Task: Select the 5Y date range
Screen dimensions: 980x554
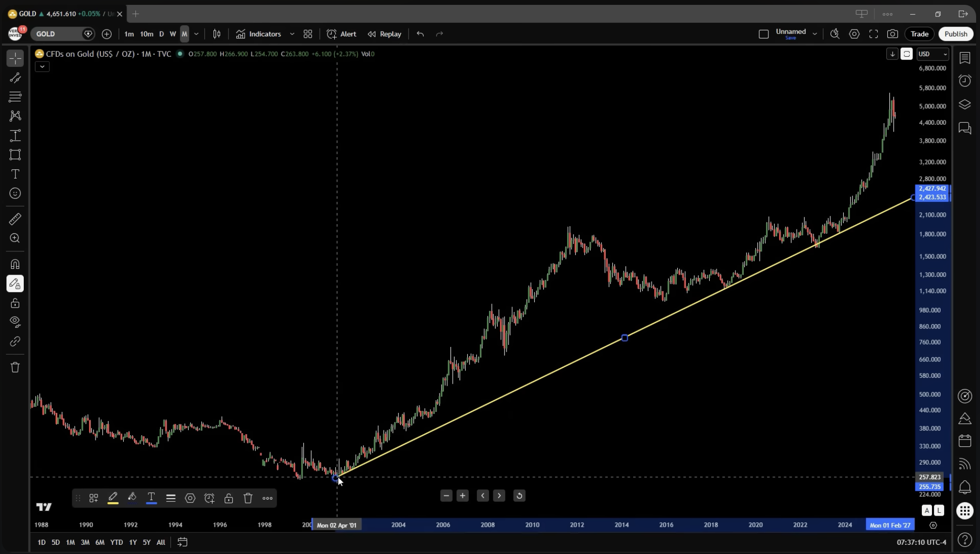Action: 147,542
